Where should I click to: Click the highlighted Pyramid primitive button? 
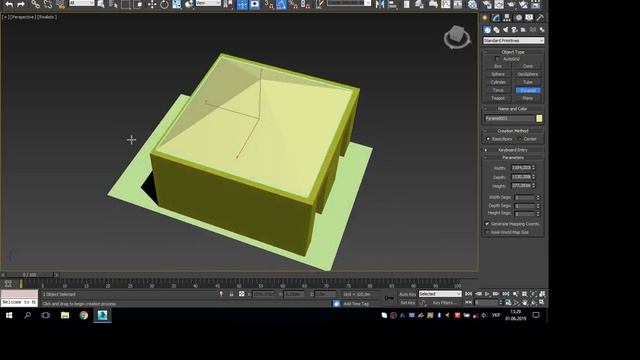coord(528,90)
